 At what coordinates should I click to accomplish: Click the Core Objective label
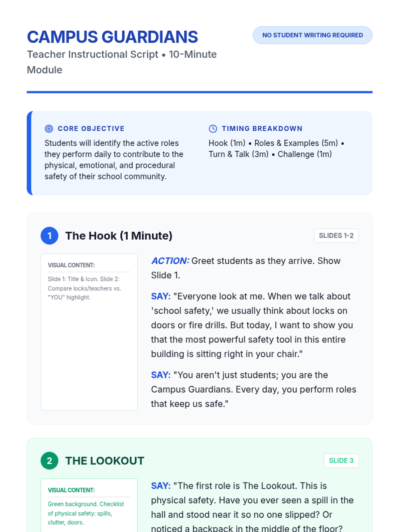pyautogui.click(x=91, y=129)
